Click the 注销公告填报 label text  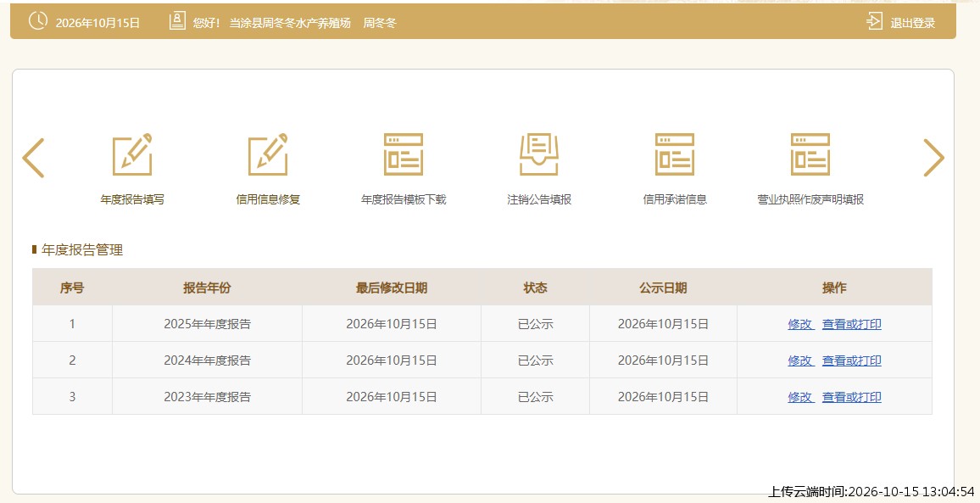pos(539,199)
